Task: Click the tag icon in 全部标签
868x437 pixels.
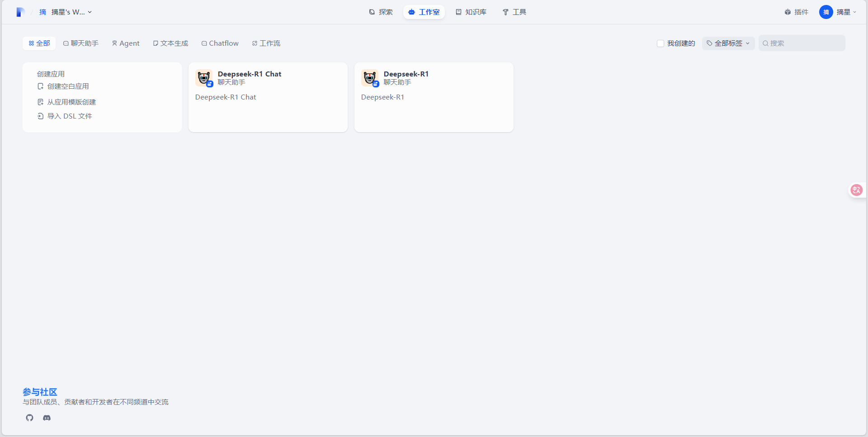Action: tap(709, 43)
